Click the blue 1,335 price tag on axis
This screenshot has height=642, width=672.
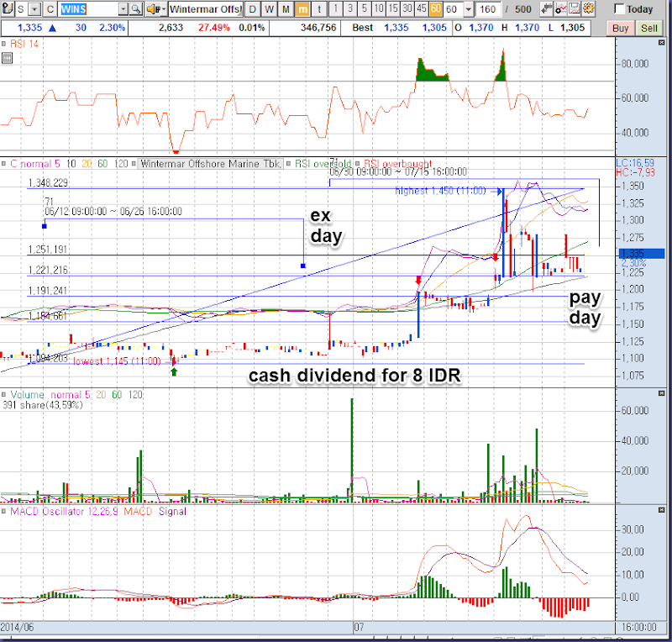[x=642, y=254]
